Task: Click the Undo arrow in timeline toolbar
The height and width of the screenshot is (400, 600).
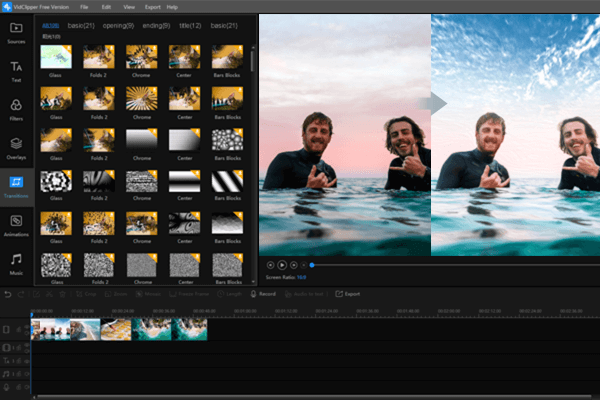Action: pos(8,294)
